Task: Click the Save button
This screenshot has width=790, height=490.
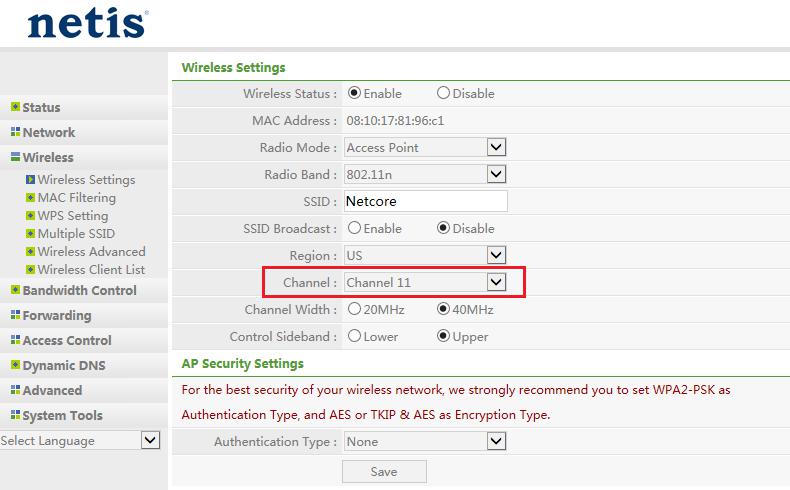Action: (384, 471)
